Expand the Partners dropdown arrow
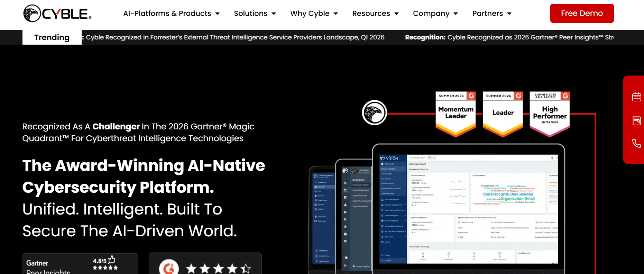The height and width of the screenshot is (274, 644). 509,14
